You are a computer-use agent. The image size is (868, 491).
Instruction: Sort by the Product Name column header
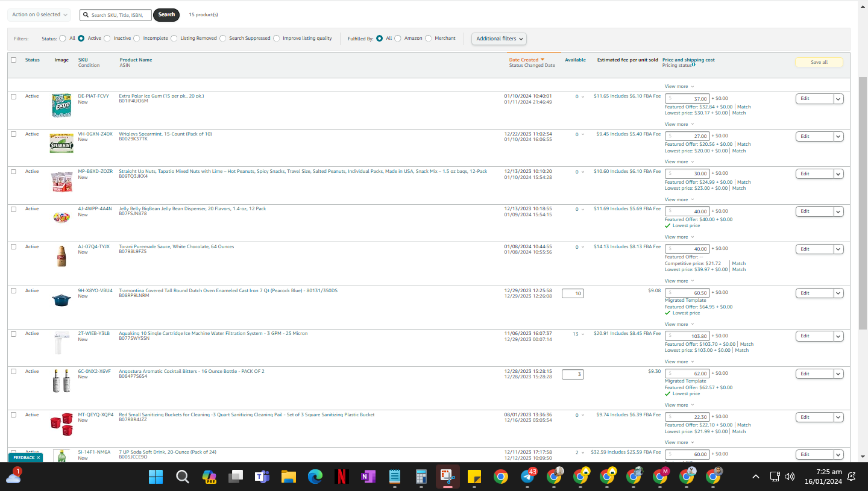coord(136,60)
